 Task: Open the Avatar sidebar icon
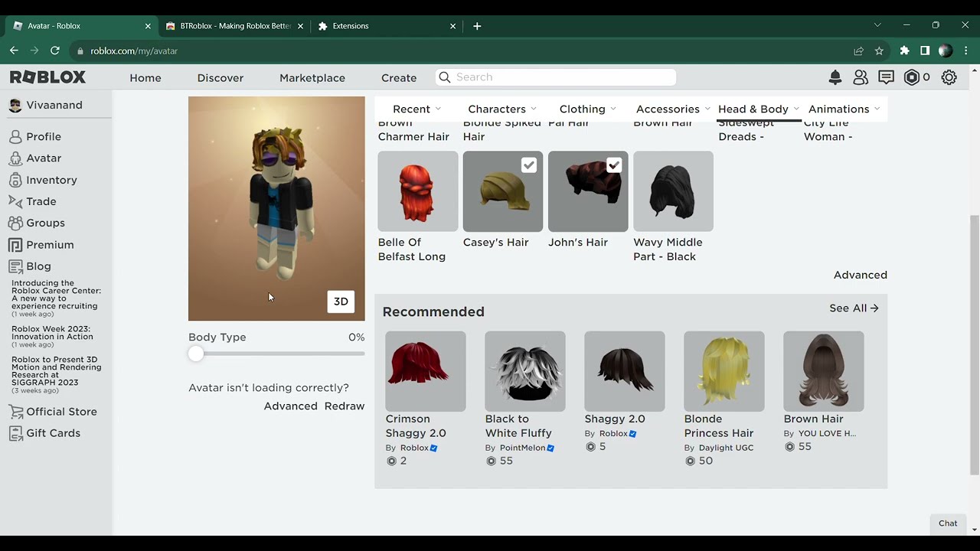pyautogui.click(x=15, y=158)
